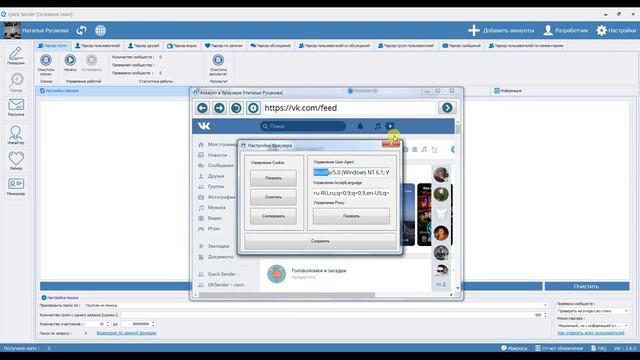640x360 pixels.
Task: Switch to the Парсер видео tab
Action: point(182,46)
